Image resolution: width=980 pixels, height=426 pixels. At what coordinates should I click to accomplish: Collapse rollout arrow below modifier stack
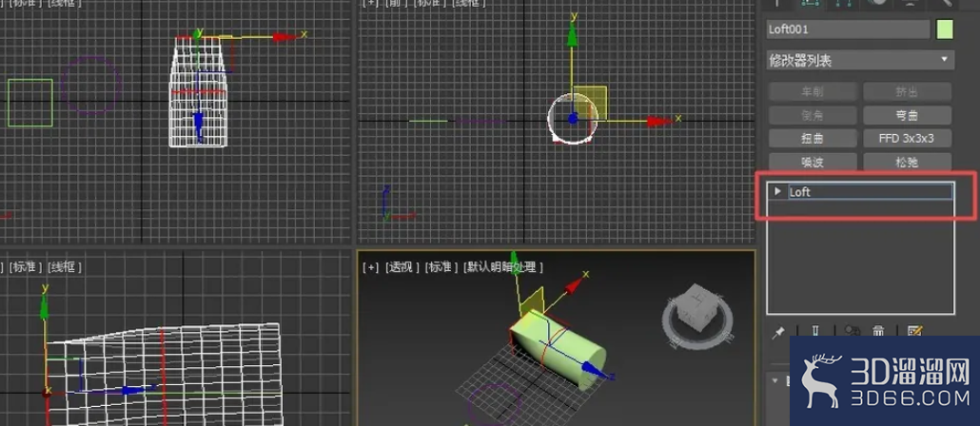(x=775, y=379)
